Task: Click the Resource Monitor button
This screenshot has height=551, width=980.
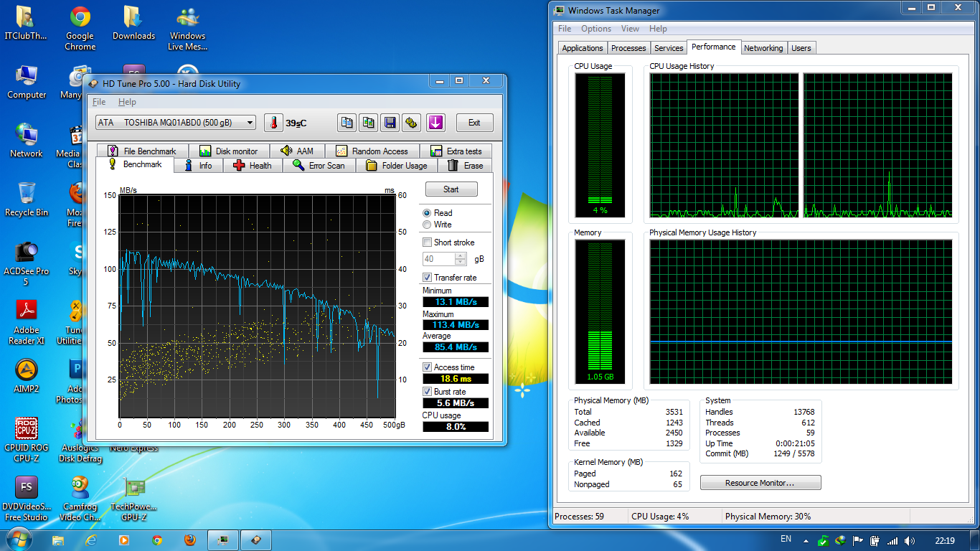Action: pos(760,483)
